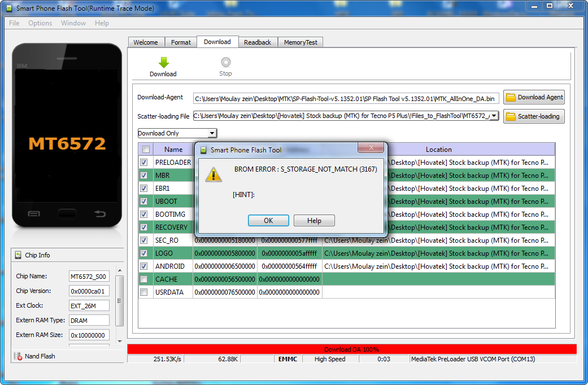Click the Chip Info scroll down arrow

120,341
